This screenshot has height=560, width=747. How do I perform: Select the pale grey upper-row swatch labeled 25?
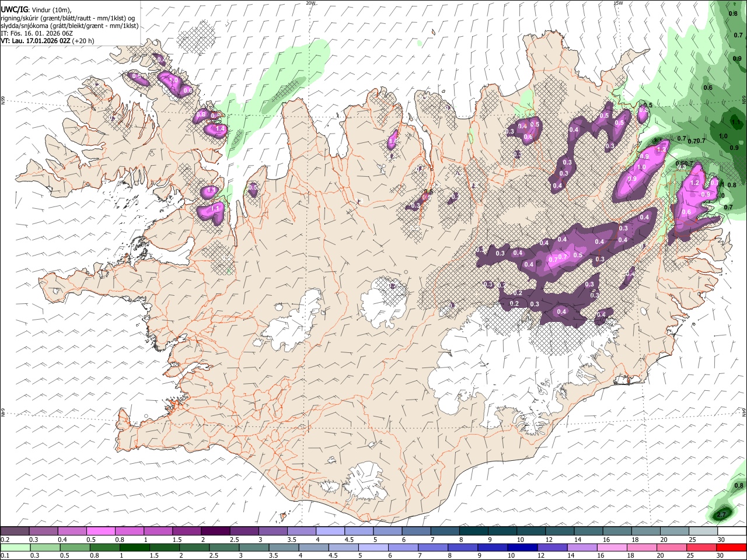702,531
